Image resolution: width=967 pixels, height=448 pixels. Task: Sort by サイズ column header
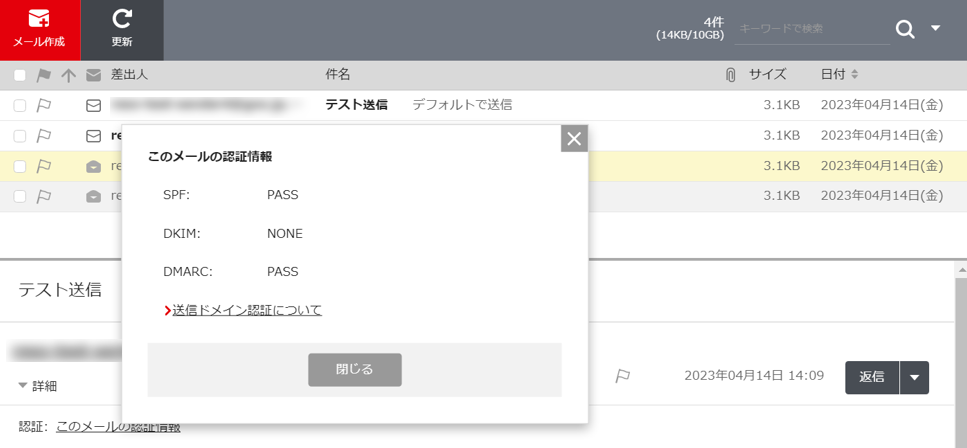click(x=767, y=75)
